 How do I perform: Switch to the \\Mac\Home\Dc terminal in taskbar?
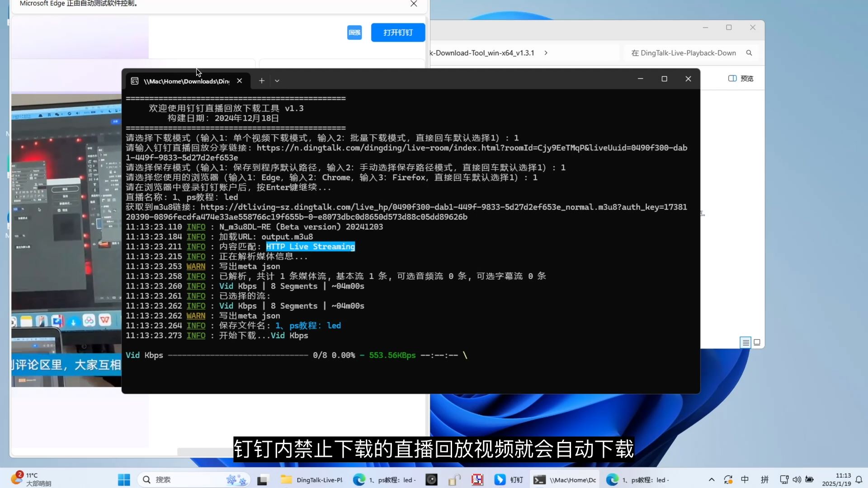565,479
